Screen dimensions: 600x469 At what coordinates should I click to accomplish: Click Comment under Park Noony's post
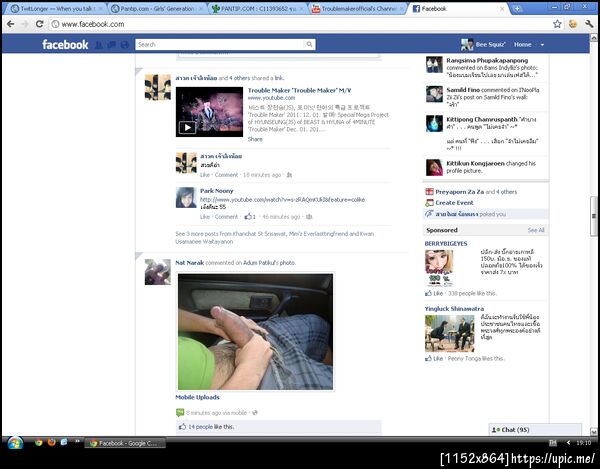pyautogui.click(x=226, y=217)
